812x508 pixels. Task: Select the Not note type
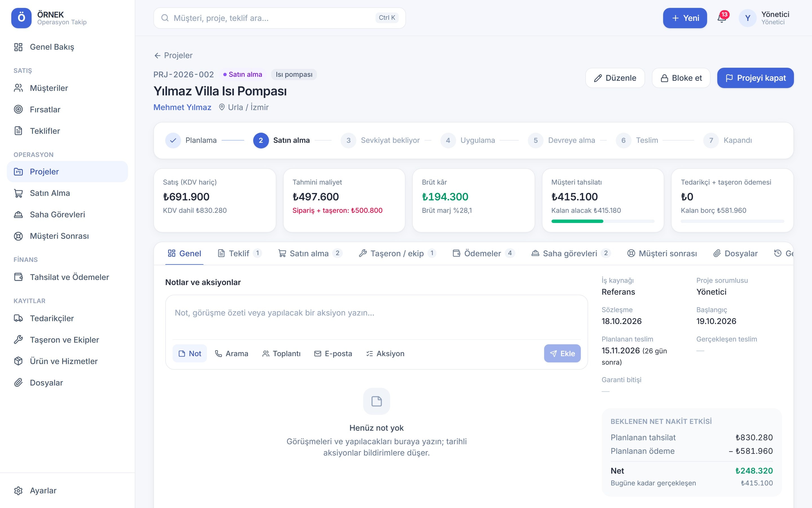(x=189, y=353)
